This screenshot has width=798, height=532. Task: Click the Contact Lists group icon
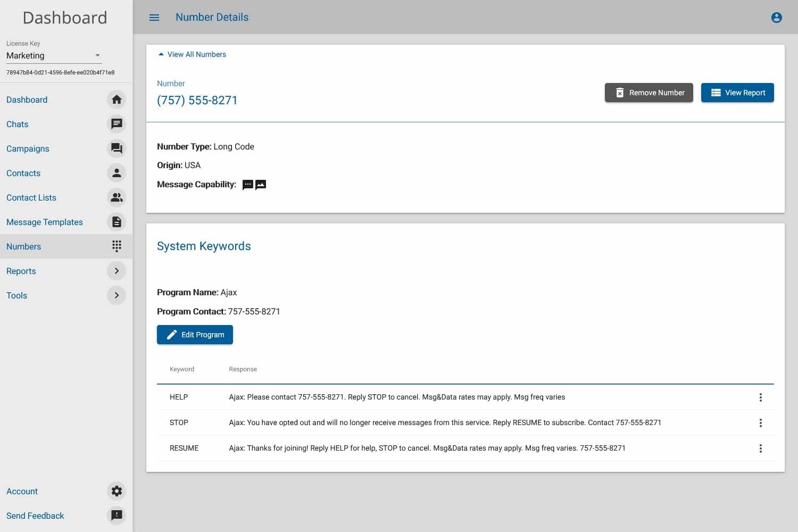tap(117, 197)
